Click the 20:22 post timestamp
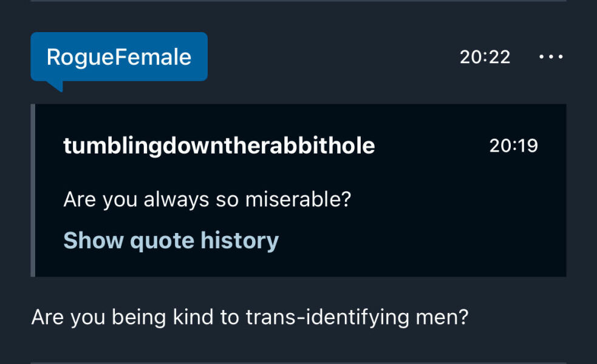This screenshot has width=597, height=364. pos(485,57)
